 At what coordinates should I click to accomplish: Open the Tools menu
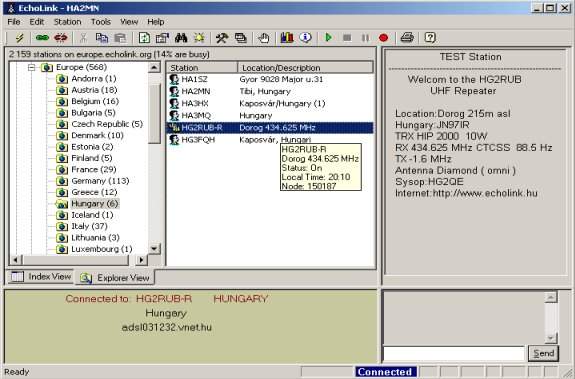pyautogui.click(x=101, y=22)
